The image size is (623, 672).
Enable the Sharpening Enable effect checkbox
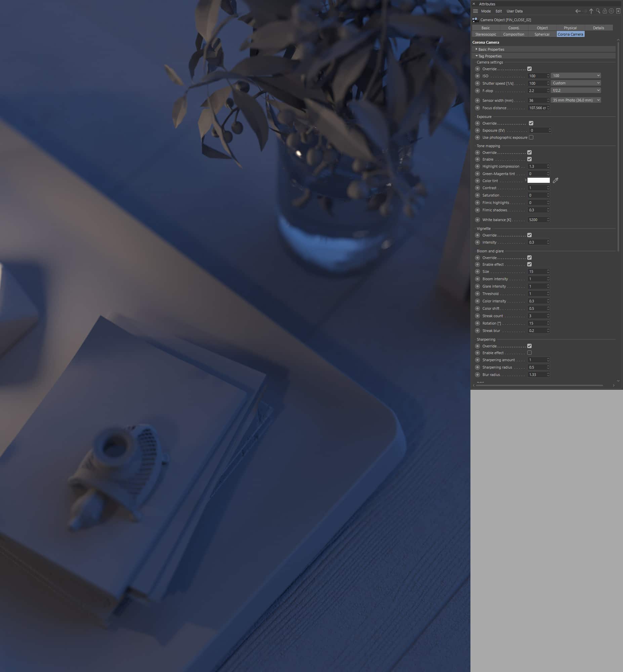click(529, 353)
